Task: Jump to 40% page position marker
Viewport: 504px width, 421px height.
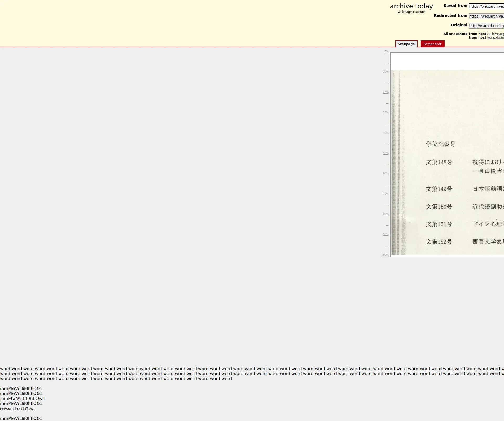Action: 386,133
